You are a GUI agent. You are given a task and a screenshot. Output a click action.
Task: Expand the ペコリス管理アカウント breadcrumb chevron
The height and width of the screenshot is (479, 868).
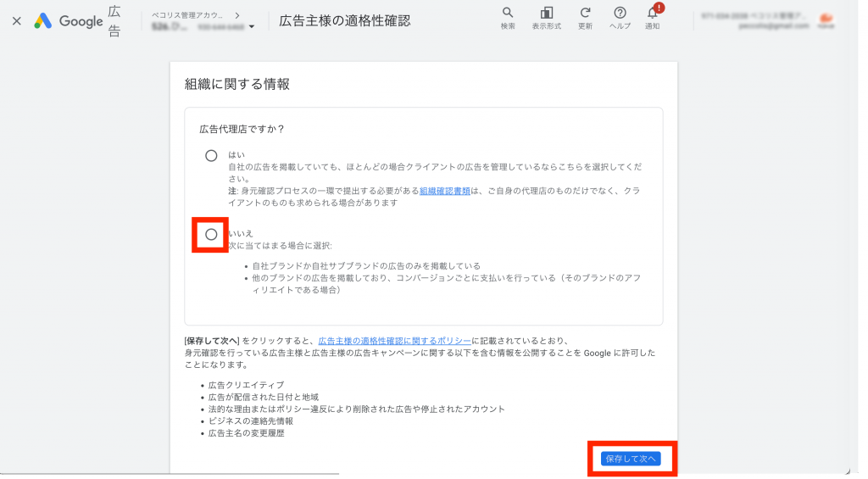click(x=236, y=14)
